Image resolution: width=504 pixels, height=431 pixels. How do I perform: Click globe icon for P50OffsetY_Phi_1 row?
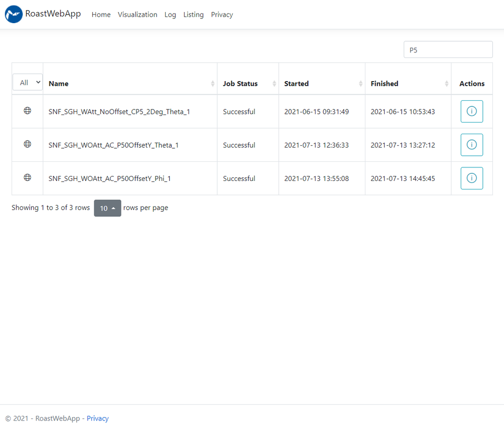point(28,177)
